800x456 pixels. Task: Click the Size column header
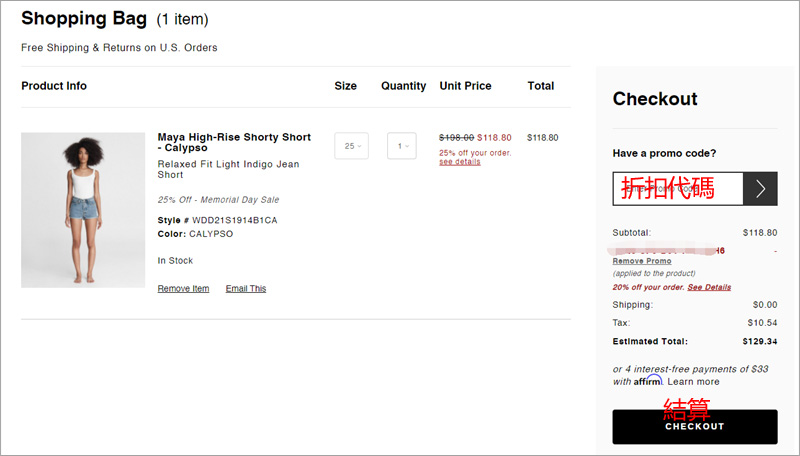pos(345,86)
